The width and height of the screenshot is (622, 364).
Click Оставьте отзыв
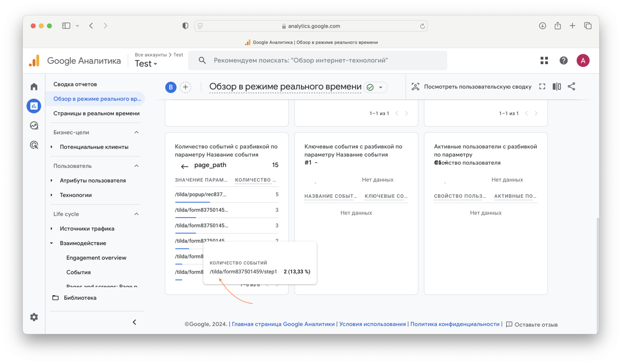click(x=532, y=324)
